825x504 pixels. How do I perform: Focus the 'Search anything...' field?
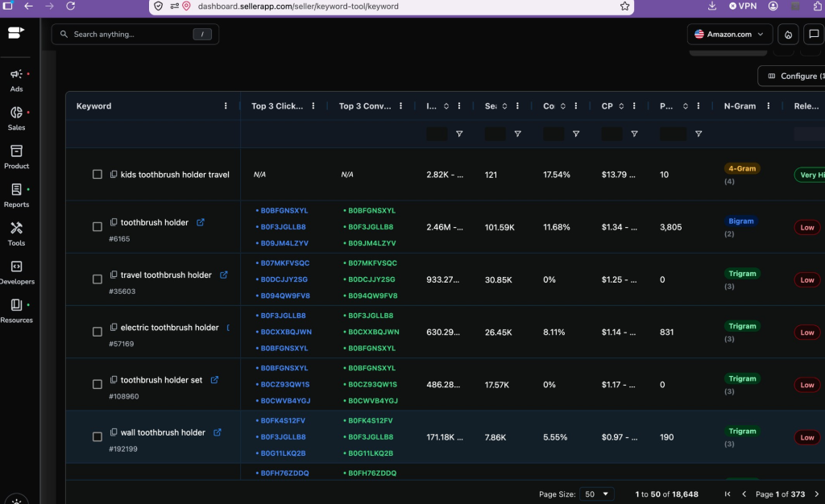[x=135, y=34]
